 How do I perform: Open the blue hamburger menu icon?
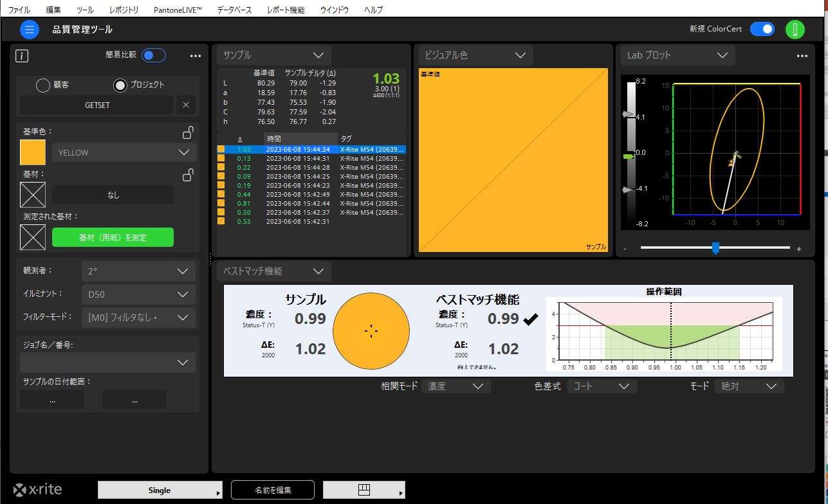point(30,30)
